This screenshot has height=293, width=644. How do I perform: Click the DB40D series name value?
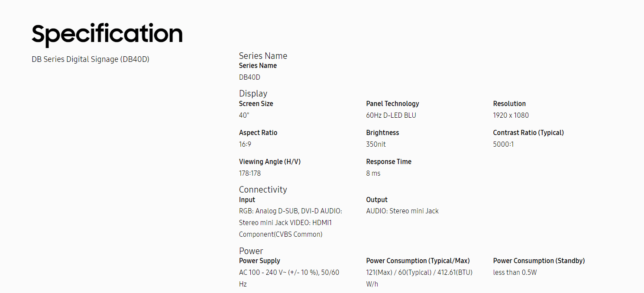pyautogui.click(x=249, y=77)
